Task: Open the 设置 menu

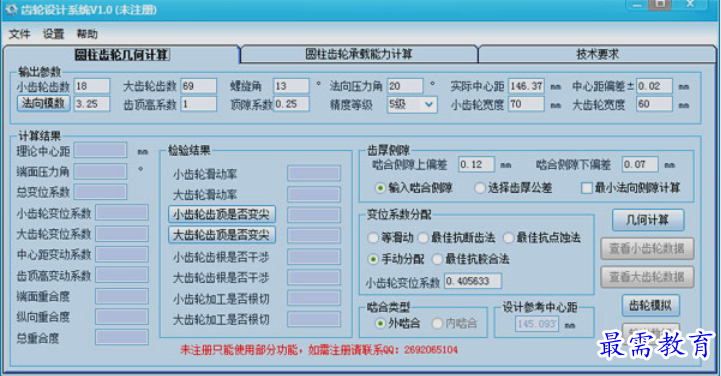Action: coord(53,34)
